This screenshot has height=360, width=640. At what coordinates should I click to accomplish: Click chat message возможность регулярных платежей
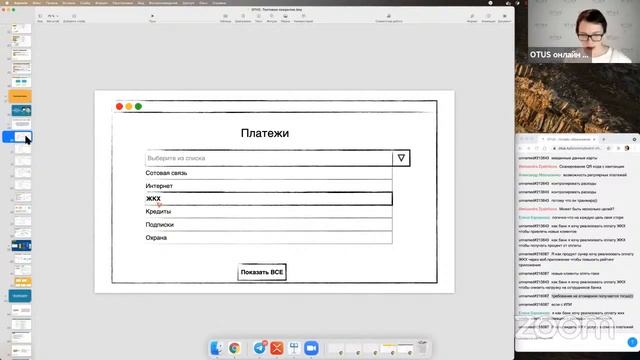595,175
